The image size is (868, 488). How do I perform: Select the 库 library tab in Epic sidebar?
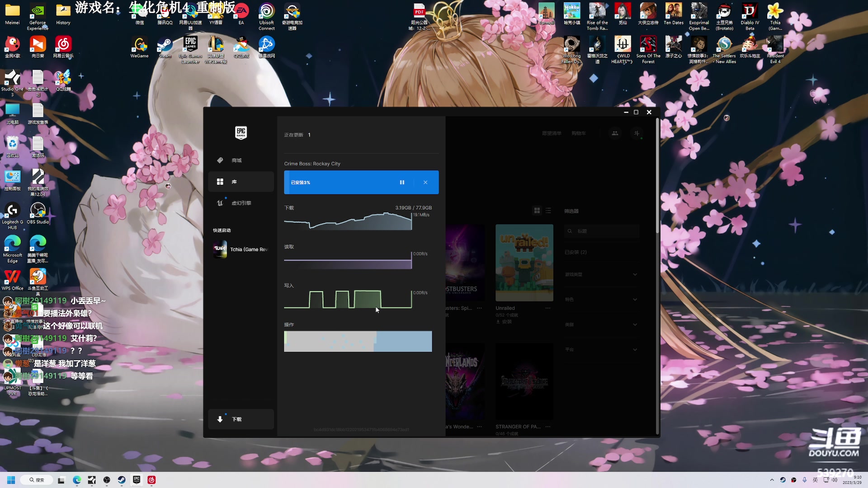(241, 182)
